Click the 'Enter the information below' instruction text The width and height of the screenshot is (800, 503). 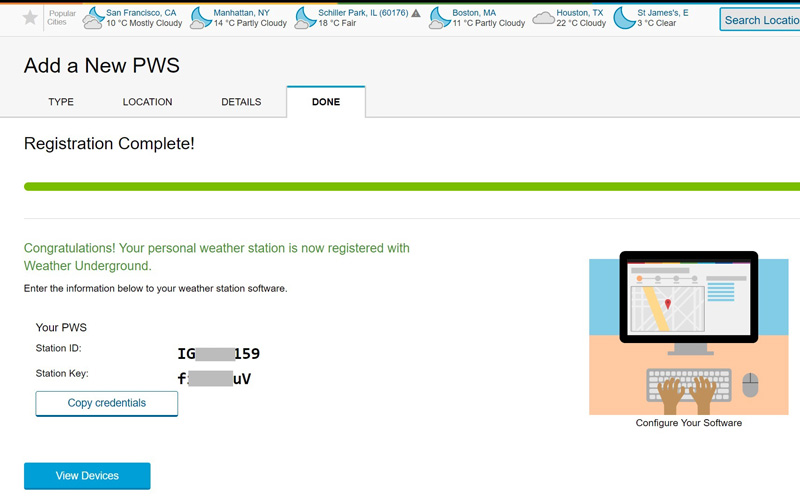(156, 289)
